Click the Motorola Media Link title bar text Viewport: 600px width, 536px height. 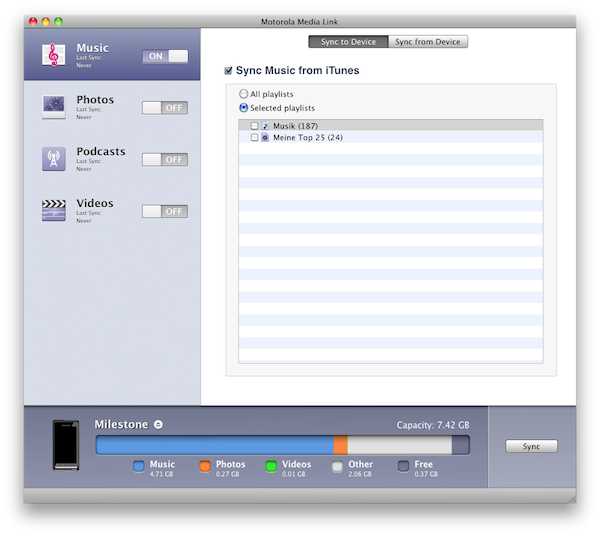tap(300, 22)
